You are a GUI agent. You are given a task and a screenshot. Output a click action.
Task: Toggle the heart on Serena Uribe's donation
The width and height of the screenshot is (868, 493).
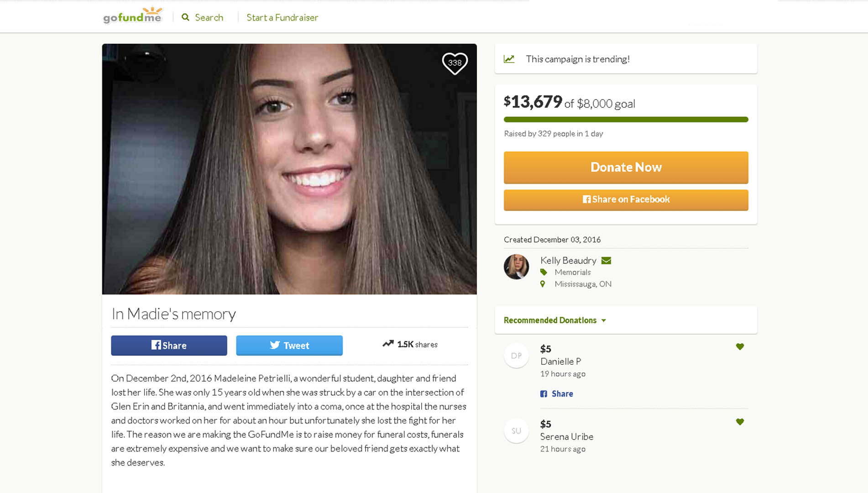coord(740,422)
